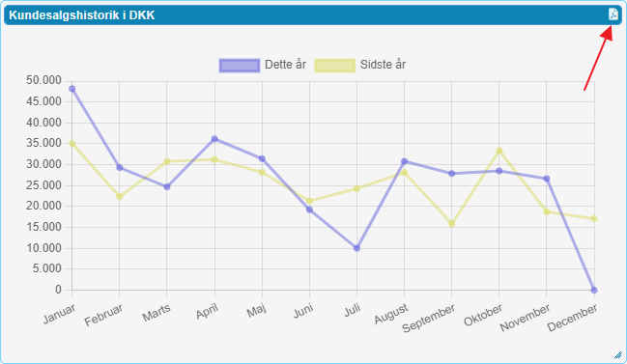Click the 'Februar' x-axis label

tap(103, 316)
